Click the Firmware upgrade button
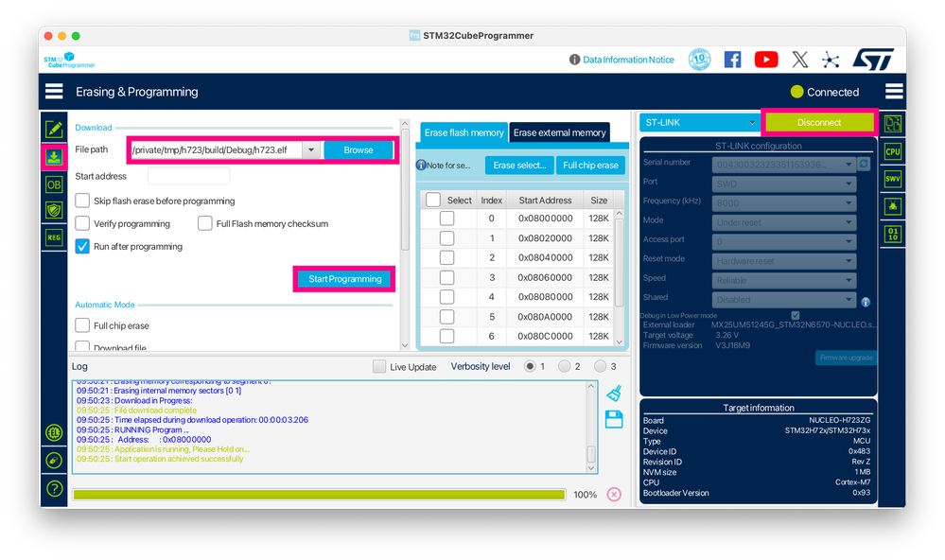This screenshot has height=560, width=945. point(846,358)
